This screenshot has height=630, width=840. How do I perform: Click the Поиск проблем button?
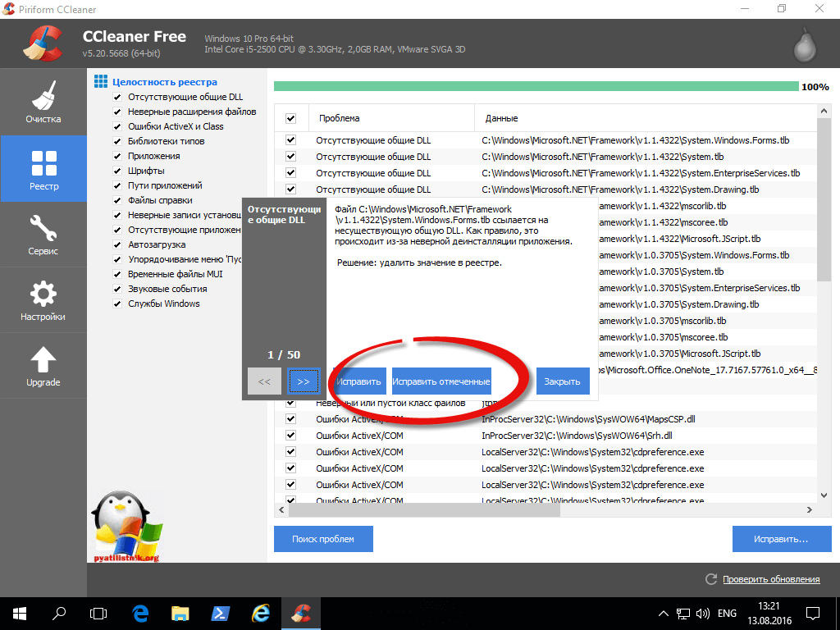[323, 539]
